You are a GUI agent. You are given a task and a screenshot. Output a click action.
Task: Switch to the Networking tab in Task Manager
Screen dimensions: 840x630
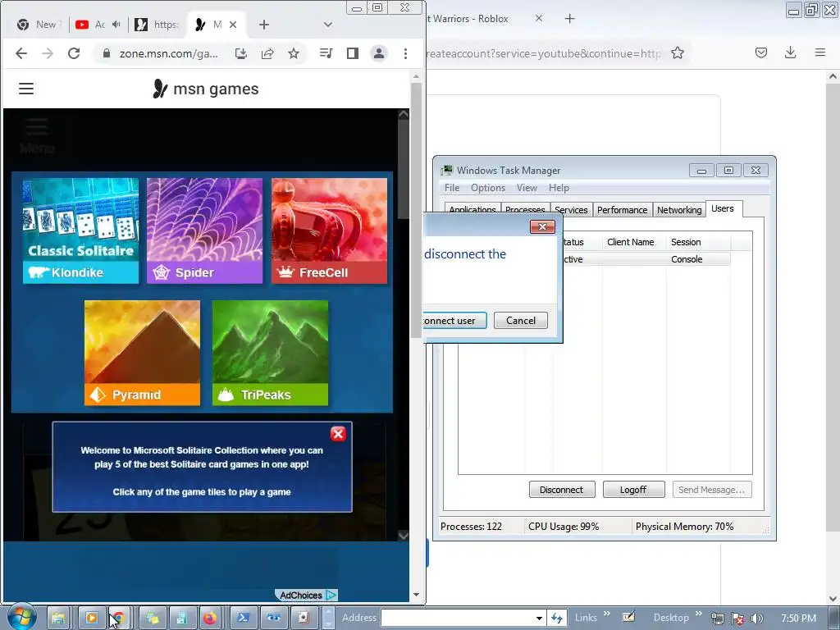click(678, 210)
